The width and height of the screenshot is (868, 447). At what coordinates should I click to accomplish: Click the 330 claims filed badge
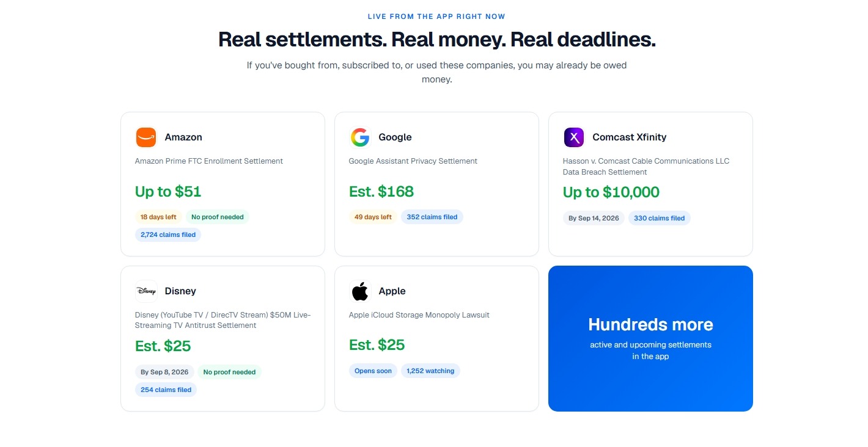click(x=660, y=218)
